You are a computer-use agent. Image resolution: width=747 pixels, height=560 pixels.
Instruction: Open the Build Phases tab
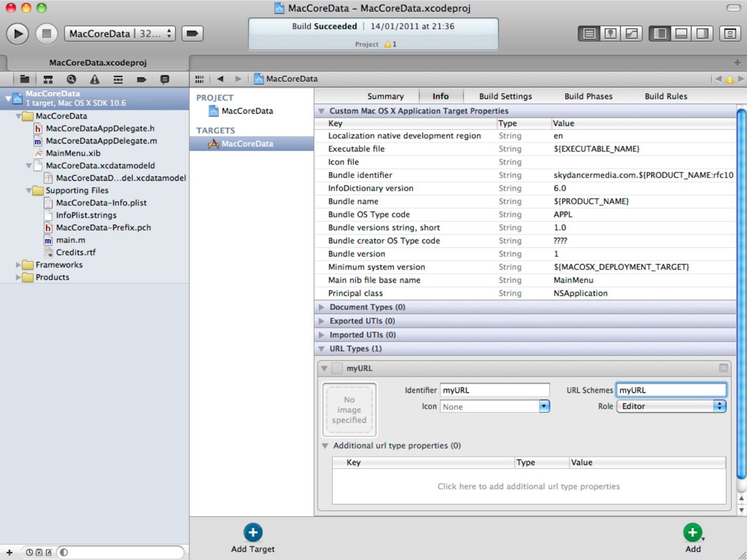click(x=588, y=96)
